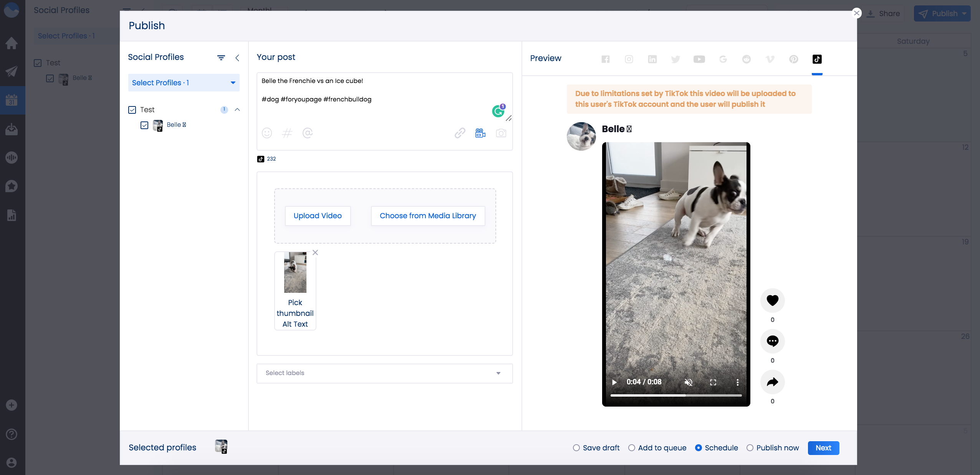Image resolution: width=980 pixels, height=475 pixels.
Task: Click the video progress bar
Action: coord(676,395)
